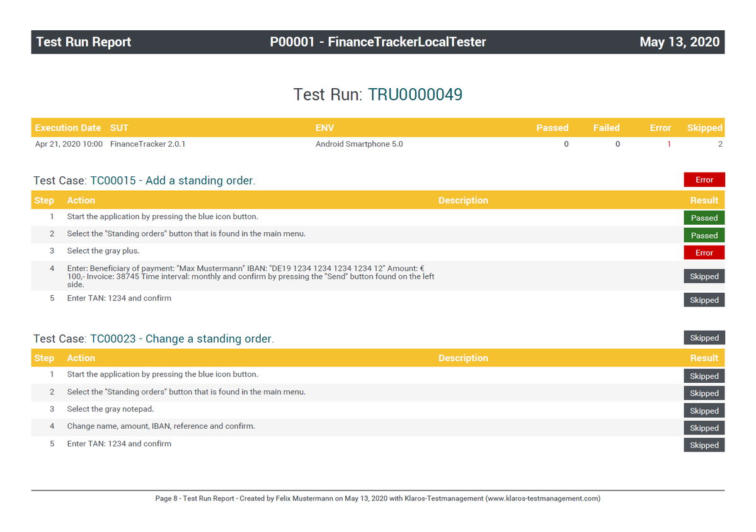The image size is (756, 532).
Task: Click 'Enter: Beneficiary of payment: Max Mustermann' action text
Action: click(x=251, y=276)
